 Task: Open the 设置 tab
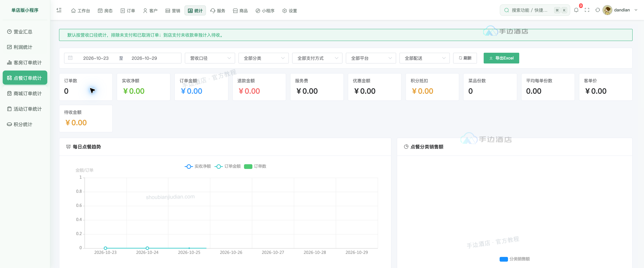coord(289,11)
